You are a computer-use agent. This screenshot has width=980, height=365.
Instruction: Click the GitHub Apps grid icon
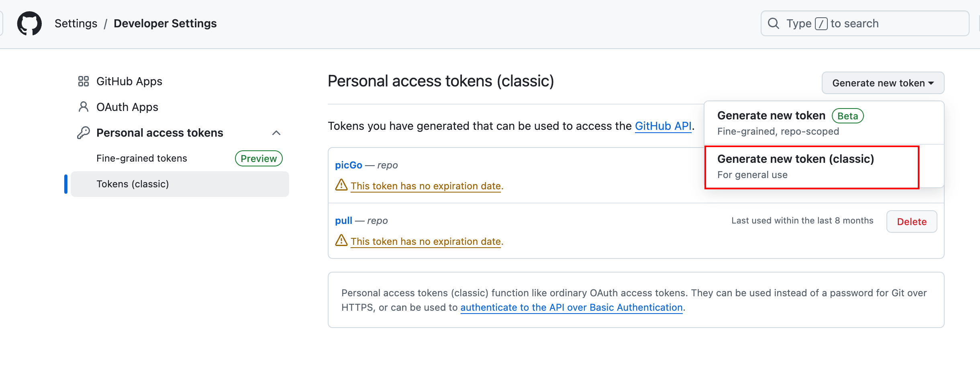click(x=84, y=82)
